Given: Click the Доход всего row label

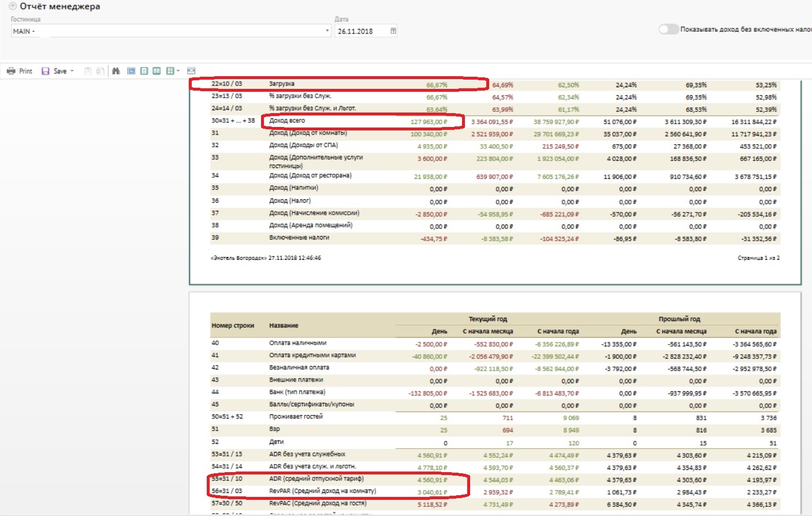Looking at the screenshot, I should (287, 121).
